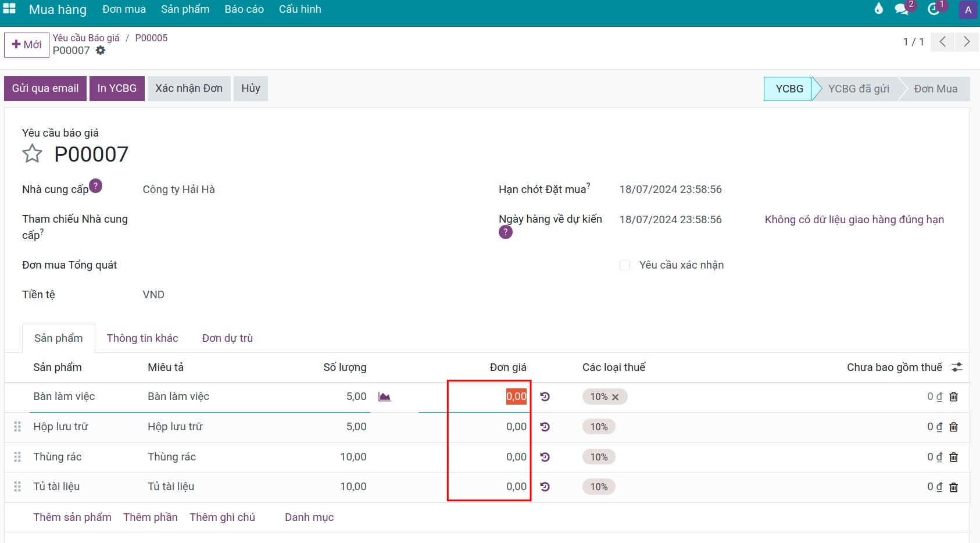
Task: Open the activities clock icon in header
Action: (x=933, y=9)
